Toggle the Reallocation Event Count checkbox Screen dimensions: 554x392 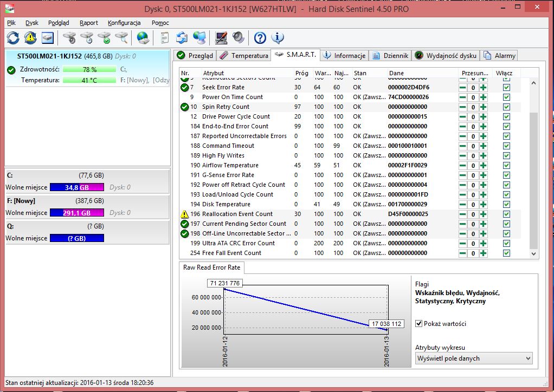(506, 214)
